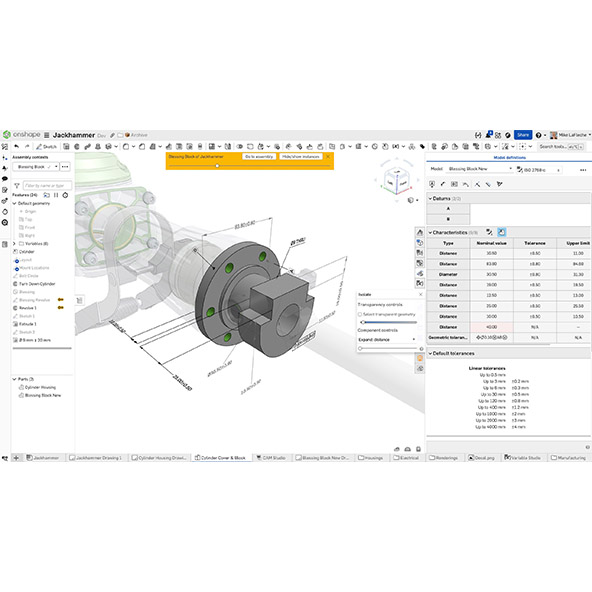This screenshot has width=592, height=592.
Task: Open the display style dropdown below view cube
Action: (413, 200)
